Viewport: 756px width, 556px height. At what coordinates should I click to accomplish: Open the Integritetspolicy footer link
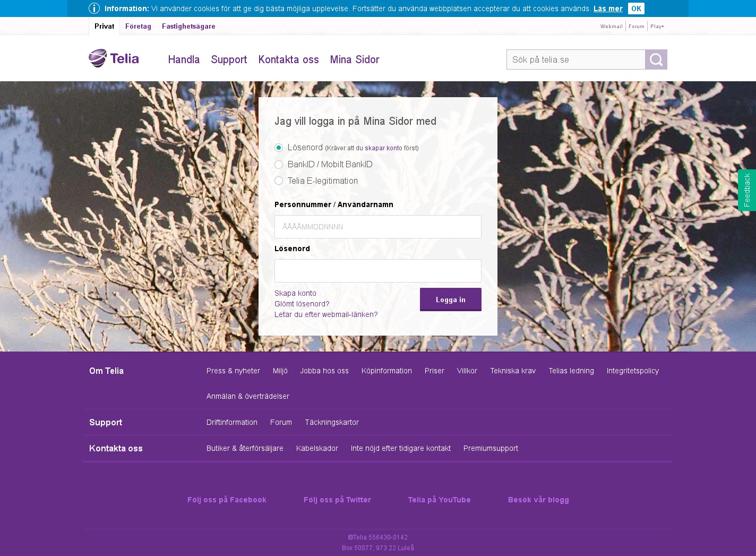coord(633,371)
